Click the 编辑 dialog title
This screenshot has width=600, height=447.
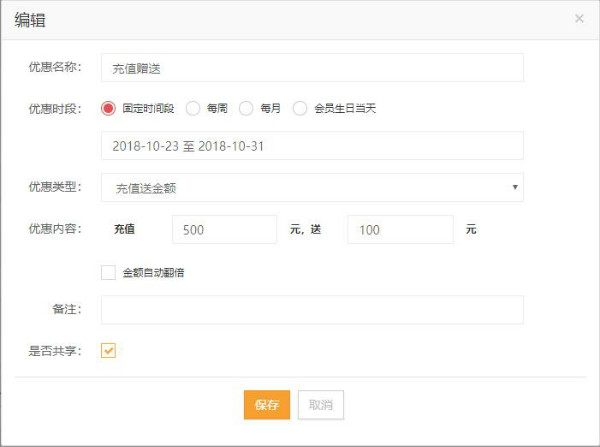30,19
